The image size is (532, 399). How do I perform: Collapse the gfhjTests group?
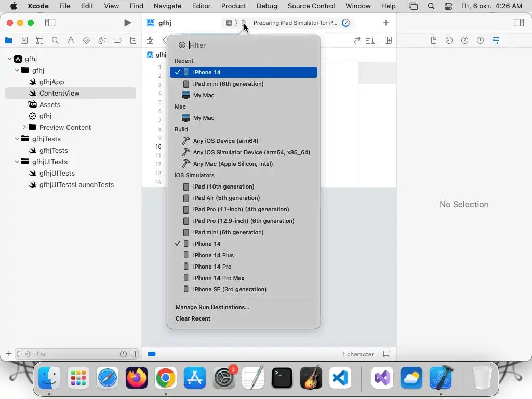[17, 139]
